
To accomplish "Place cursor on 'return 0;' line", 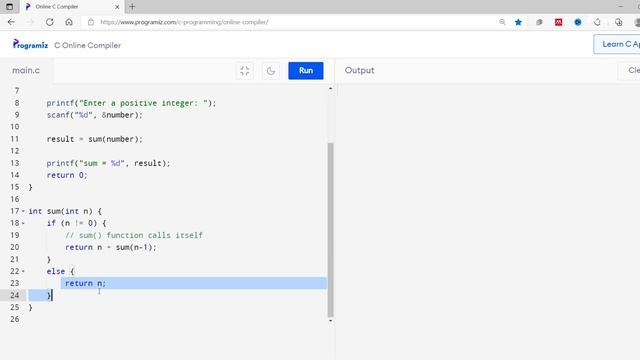I will [67, 175].
